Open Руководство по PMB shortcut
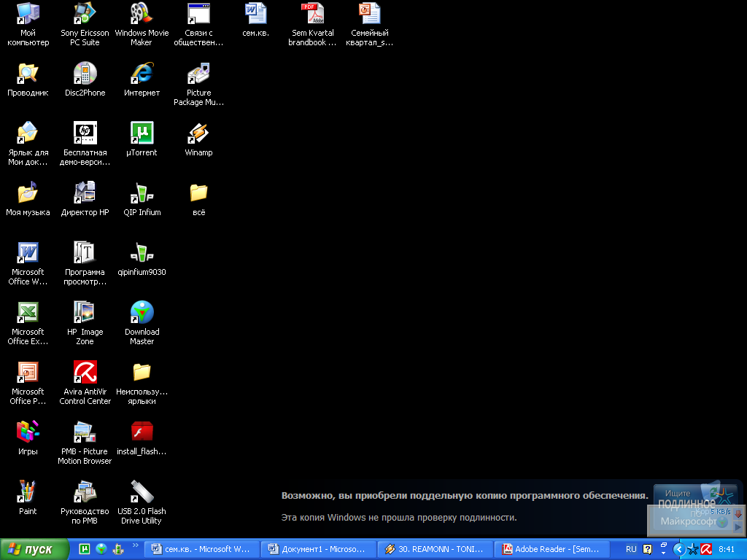This screenshot has width=747, height=560. pos(85,502)
